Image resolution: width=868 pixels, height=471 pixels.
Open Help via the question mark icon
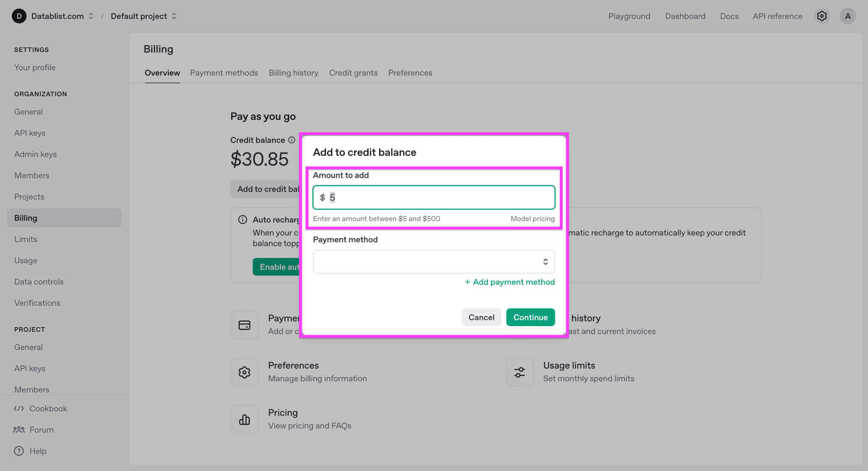(19, 451)
